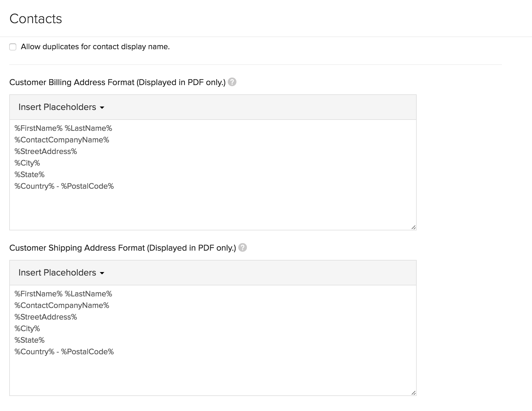Screen dimensions: 532x411
Task: Click %PostalCode% in the billing address format
Action: [87, 186]
